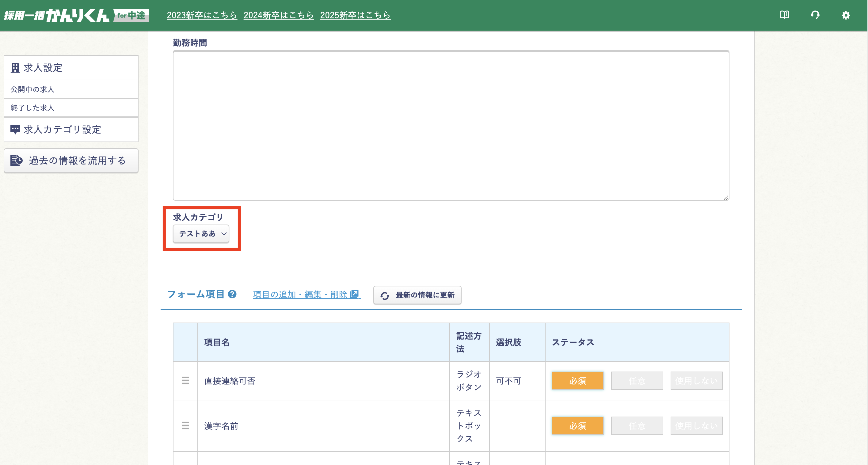Click drag handle icon for 直接連絡可否 row
This screenshot has height=465, width=868.
[x=185, y=380]
